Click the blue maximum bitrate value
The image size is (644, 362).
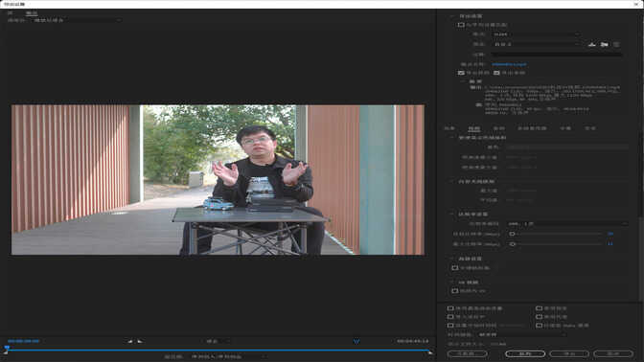pos(610,244)
